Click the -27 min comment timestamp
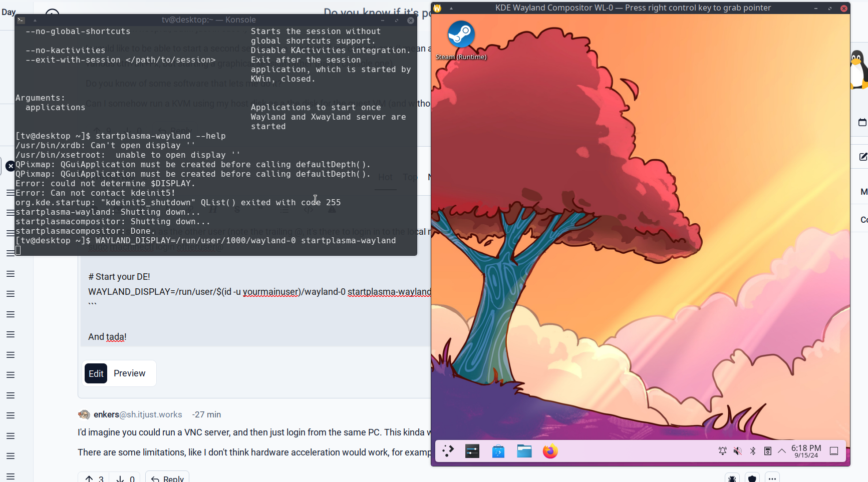Image resolution: width=868 pixels, height=482 pixels. point(206,414)
